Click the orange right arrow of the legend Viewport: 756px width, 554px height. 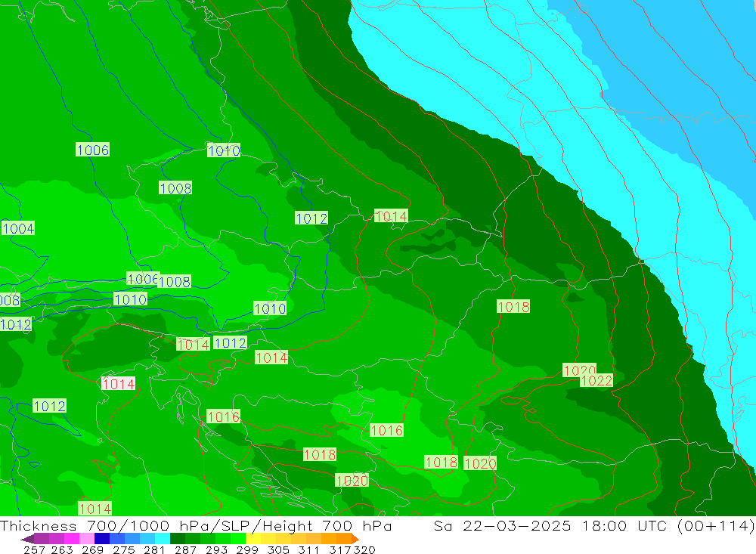(355, 539)
